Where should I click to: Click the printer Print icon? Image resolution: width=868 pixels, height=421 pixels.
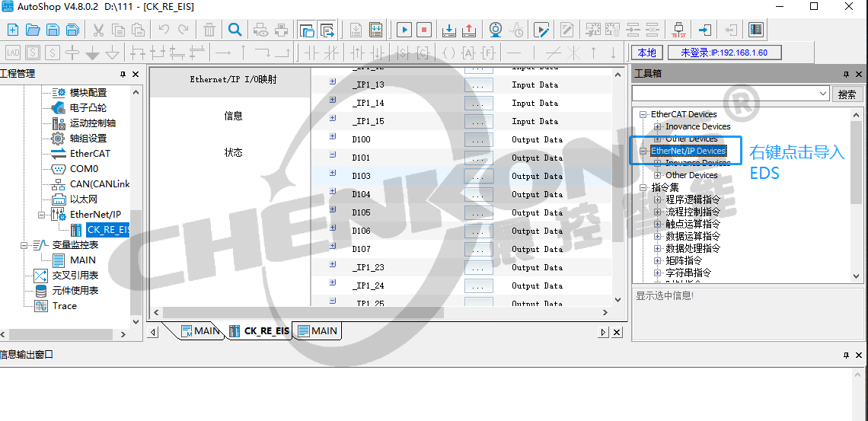[282, 30]
